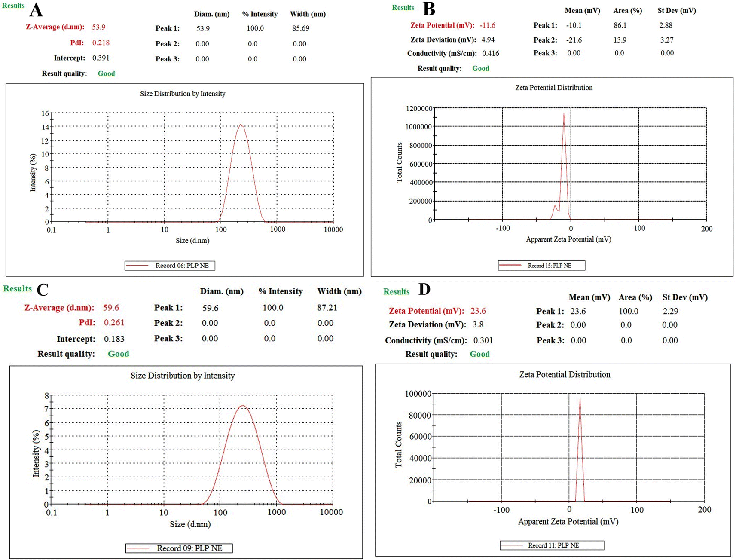Click Peak 1 width 85.69
The image size is (736, 560).
(x=301, y=28)
